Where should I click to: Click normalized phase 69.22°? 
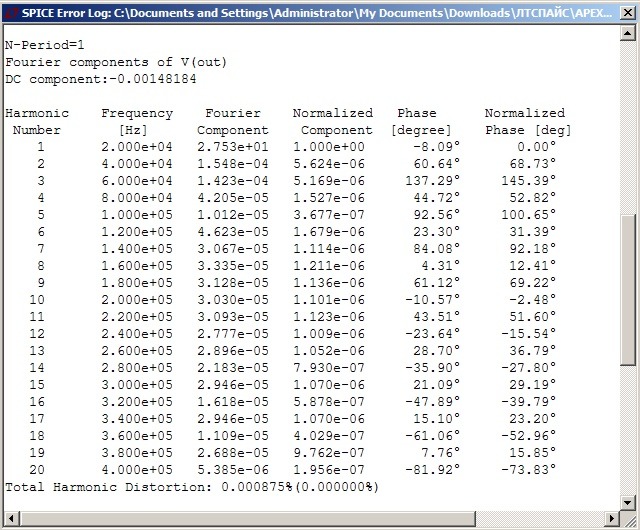tap(532, 283)
